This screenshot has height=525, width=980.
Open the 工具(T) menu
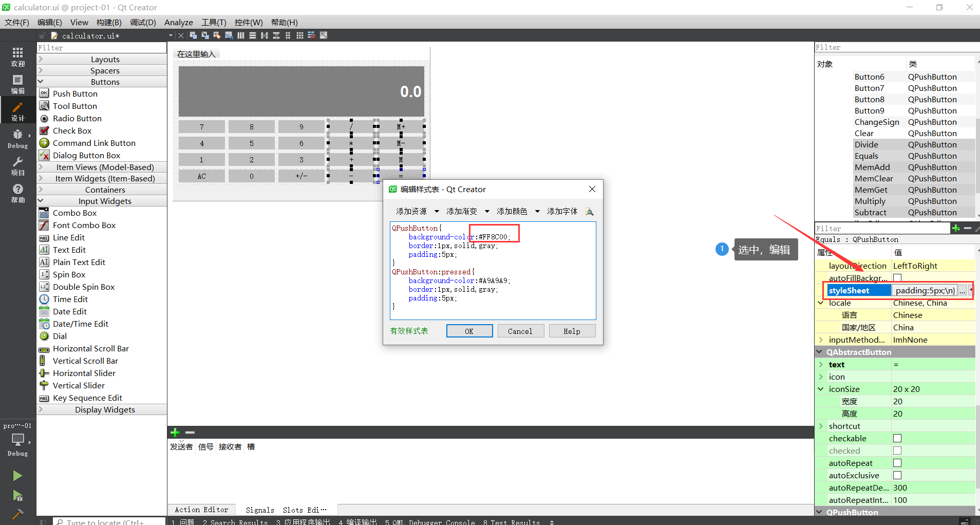(x=214, y=22)
